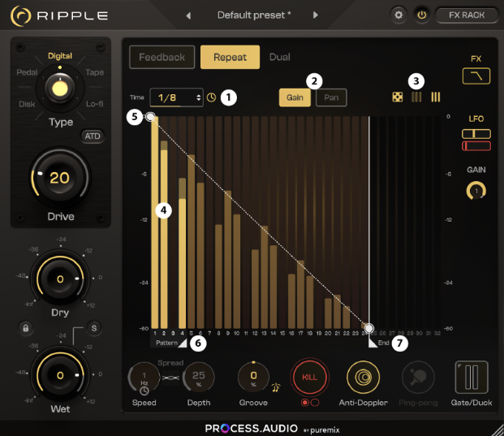This screenshot has height=436, width=504.
Task: Click the Drive knob showing 20
Action: (60, 178)
